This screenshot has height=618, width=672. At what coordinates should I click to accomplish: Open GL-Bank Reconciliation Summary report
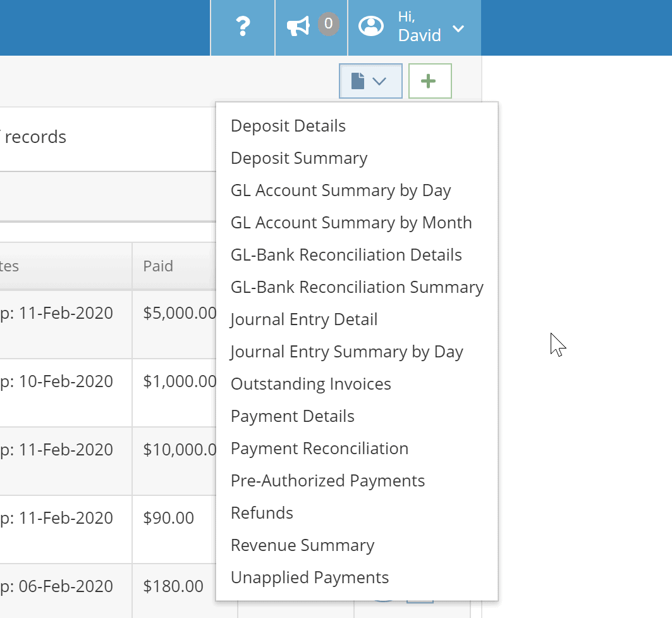point(357,287)
